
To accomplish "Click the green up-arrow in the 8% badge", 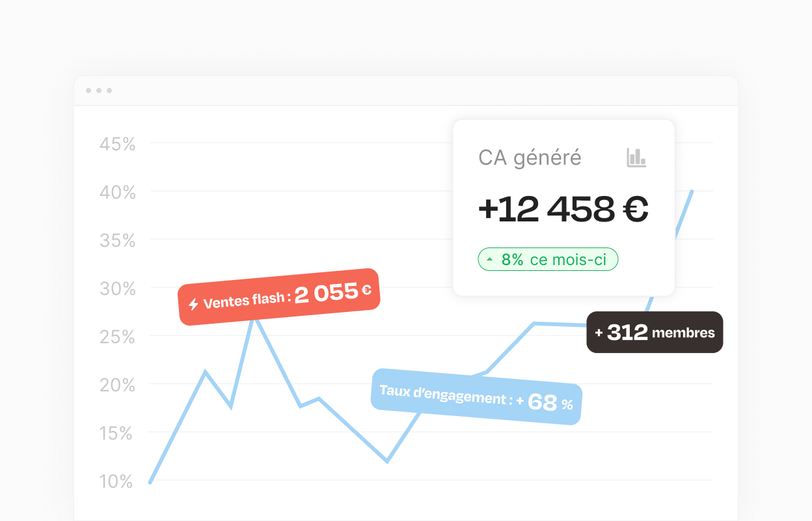I will point(490,260).
